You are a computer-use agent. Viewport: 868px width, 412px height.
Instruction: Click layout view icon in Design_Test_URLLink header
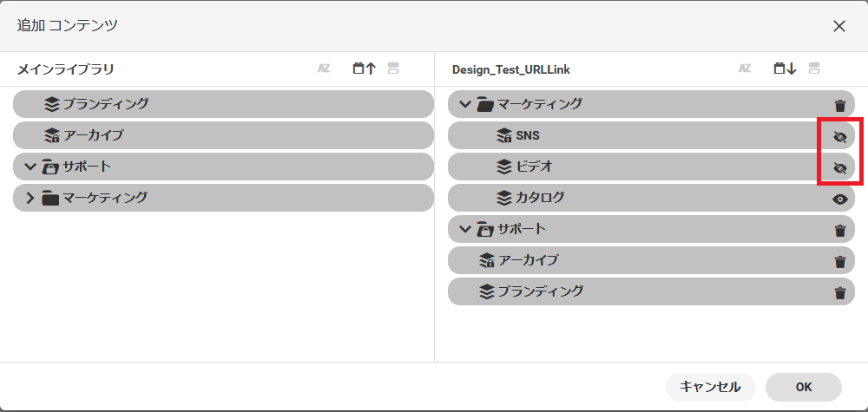point(814,69)
